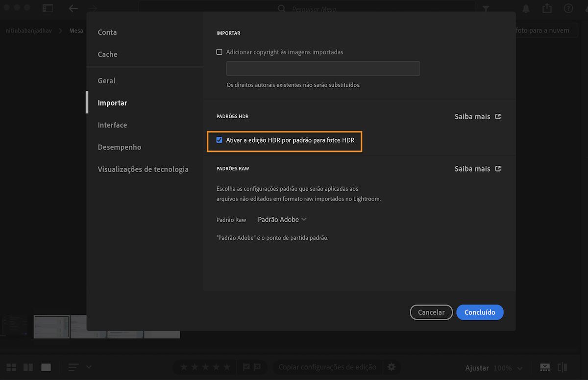Select the detail view icon in bottom toolbar
This screenshot has height=380, width=588.
pos(46,367)
